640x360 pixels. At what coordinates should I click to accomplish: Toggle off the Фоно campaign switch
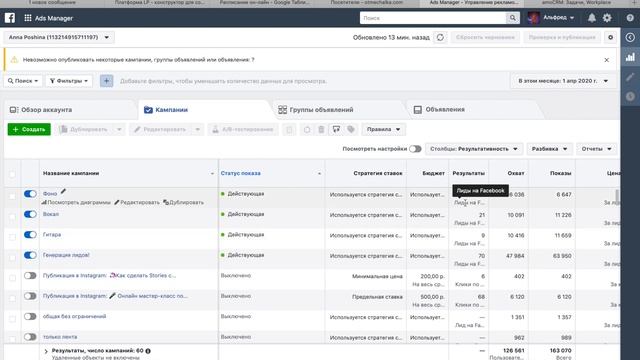[x=30, y=194]
